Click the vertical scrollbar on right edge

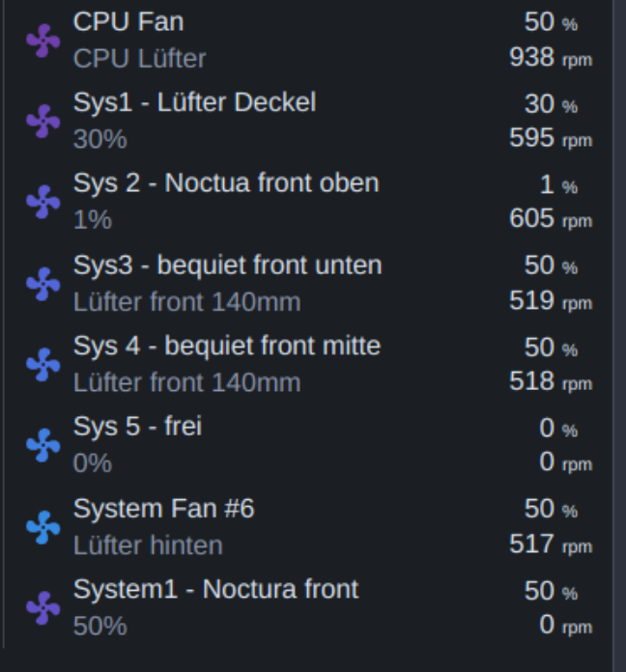(x=619, y=336)
